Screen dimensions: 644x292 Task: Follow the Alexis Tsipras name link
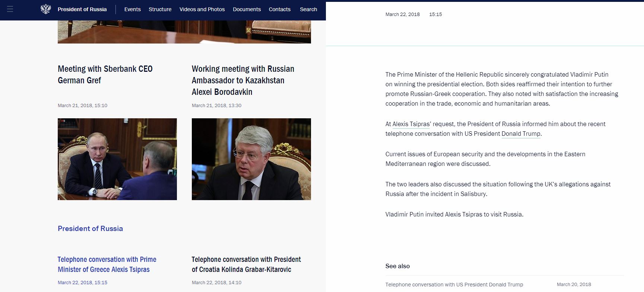click(411, 124)
